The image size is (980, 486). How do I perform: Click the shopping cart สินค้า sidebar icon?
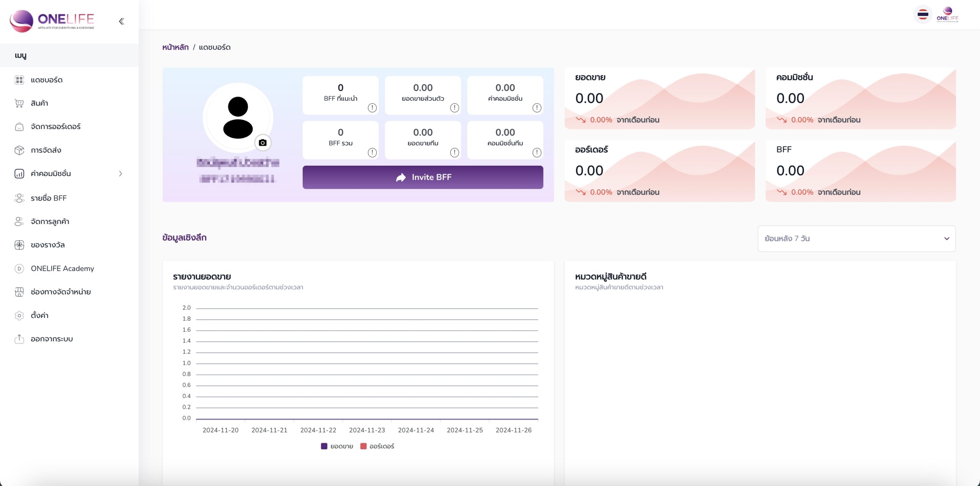tap(19, 103)
